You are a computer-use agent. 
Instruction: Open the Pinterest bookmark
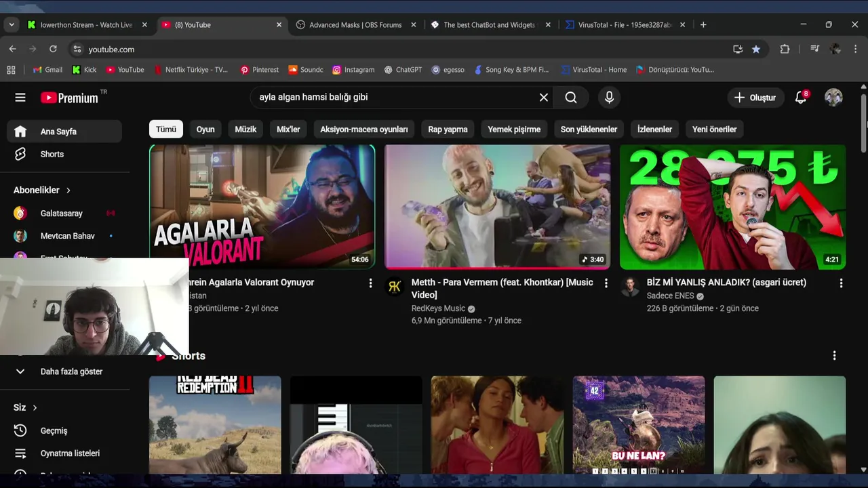(x=259, y=70)
